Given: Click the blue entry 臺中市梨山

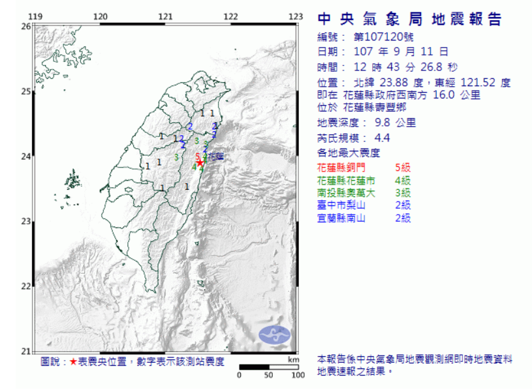Looking at the screenshot, I should click(341, 205).
